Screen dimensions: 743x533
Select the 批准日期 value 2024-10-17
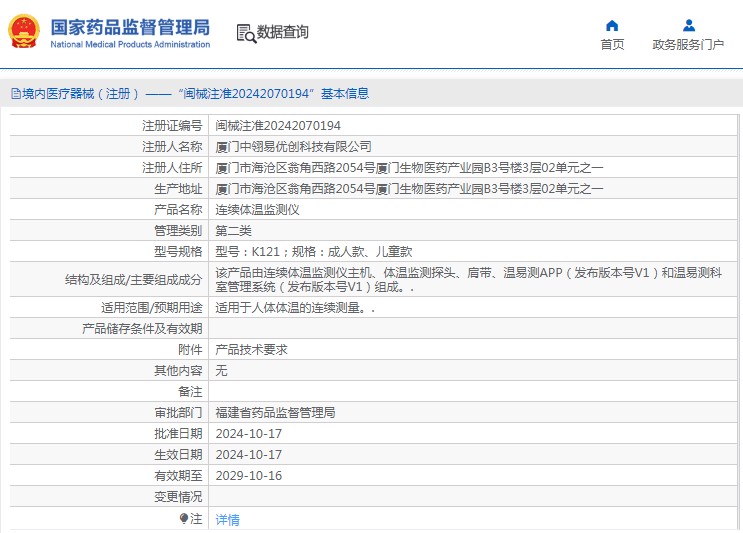click(249, 434)
